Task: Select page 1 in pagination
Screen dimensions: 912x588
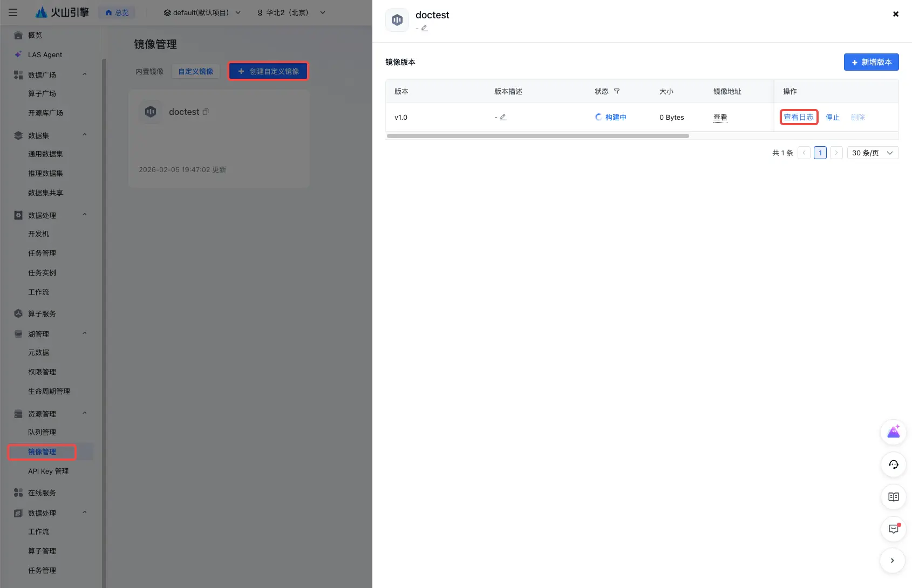Action: [x=820, y=153]
